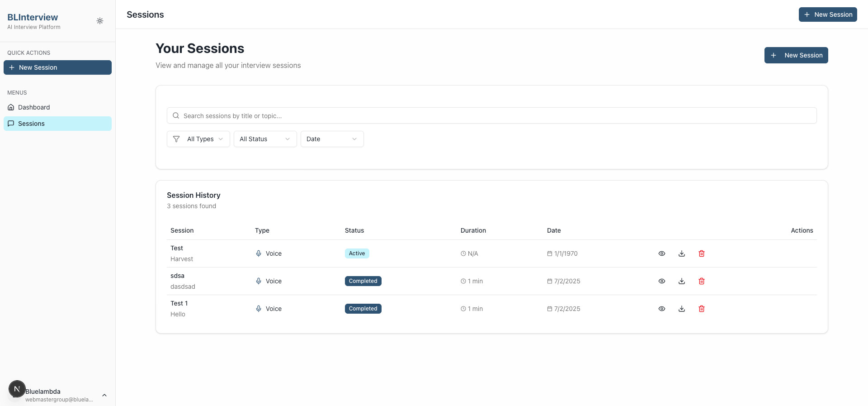Screen dimensions: 868x406
Task: Select Sessions in the sidebar menu
Action: point(31,124)
